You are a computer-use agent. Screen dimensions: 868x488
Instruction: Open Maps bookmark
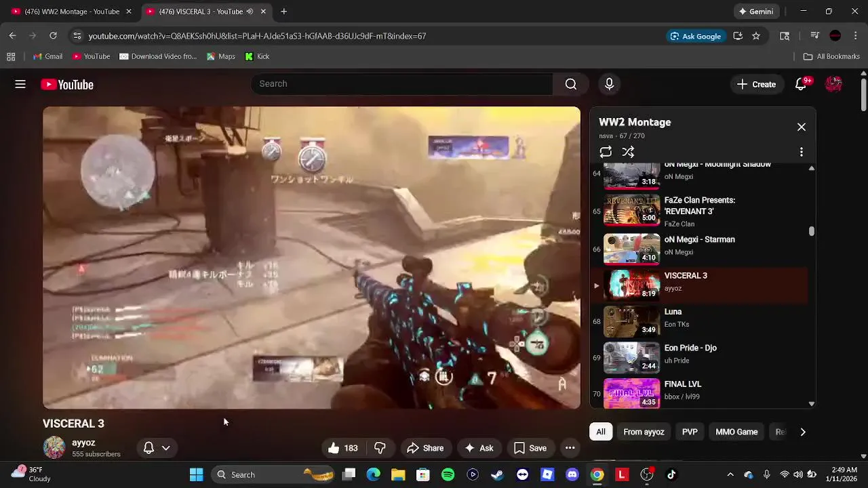pyautogui.click(x=221, y=56)
